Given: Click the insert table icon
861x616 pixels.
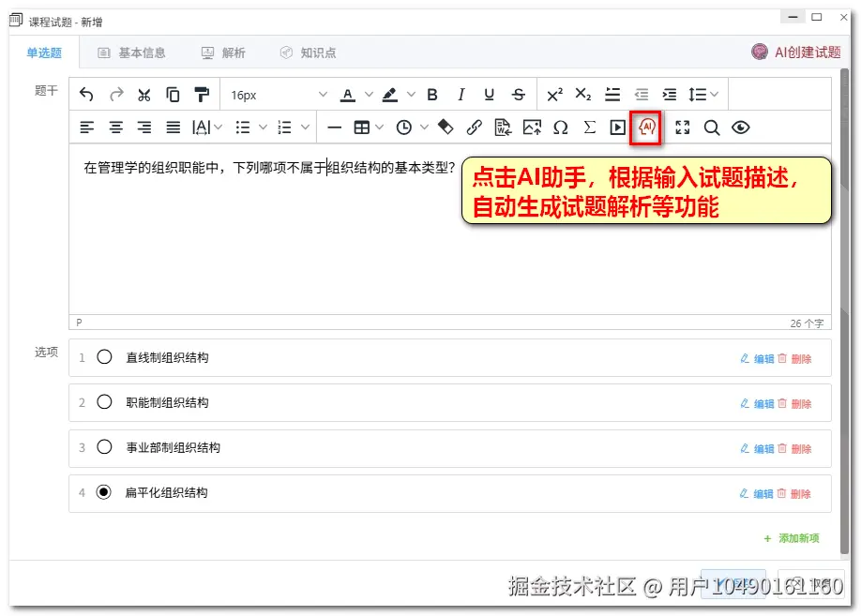Looking at the screenshot, I should pos(361,128).
